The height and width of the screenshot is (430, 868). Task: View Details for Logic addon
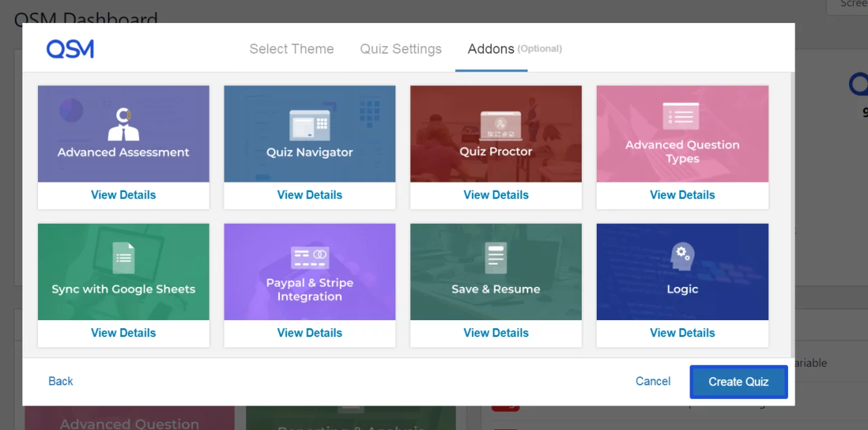tap(682, 333)
